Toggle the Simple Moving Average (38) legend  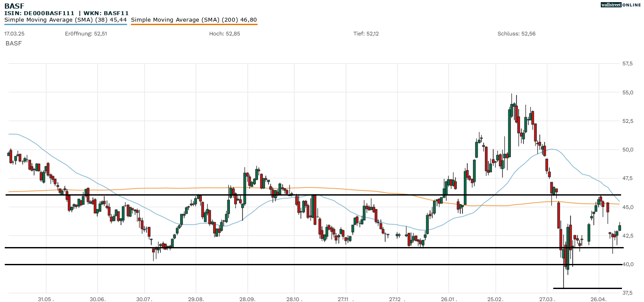66,19
